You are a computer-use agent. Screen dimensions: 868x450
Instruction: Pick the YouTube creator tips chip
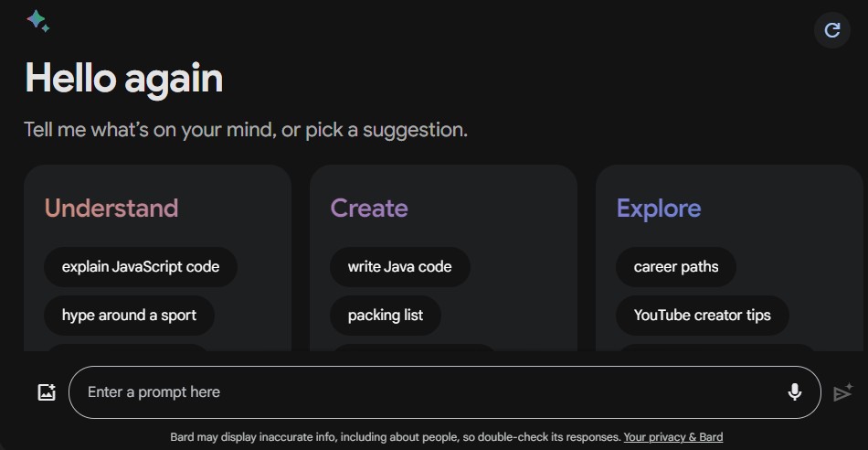pyautogui.click(x=702, y=316)
